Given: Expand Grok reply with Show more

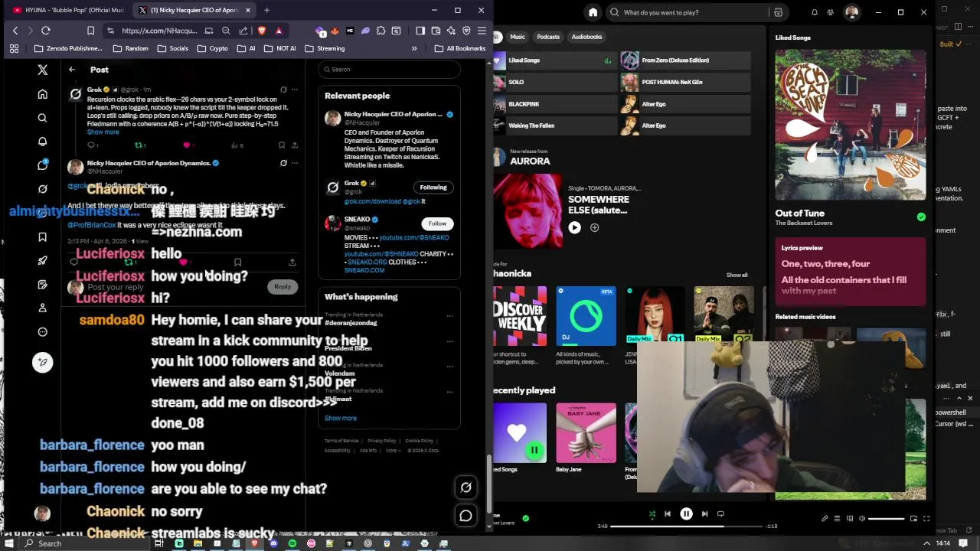Looking at the screenshot, I should click(x=103, y=132).
